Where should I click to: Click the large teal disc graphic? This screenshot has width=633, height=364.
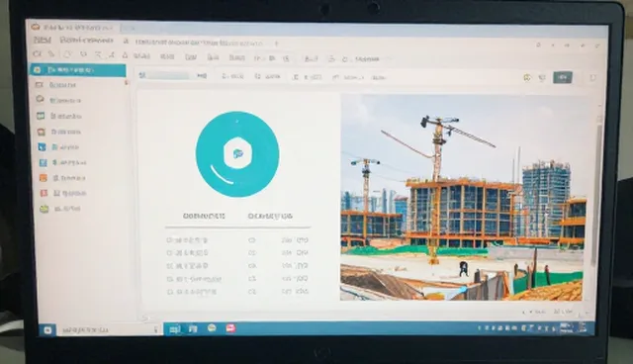[x=237, y=154]
